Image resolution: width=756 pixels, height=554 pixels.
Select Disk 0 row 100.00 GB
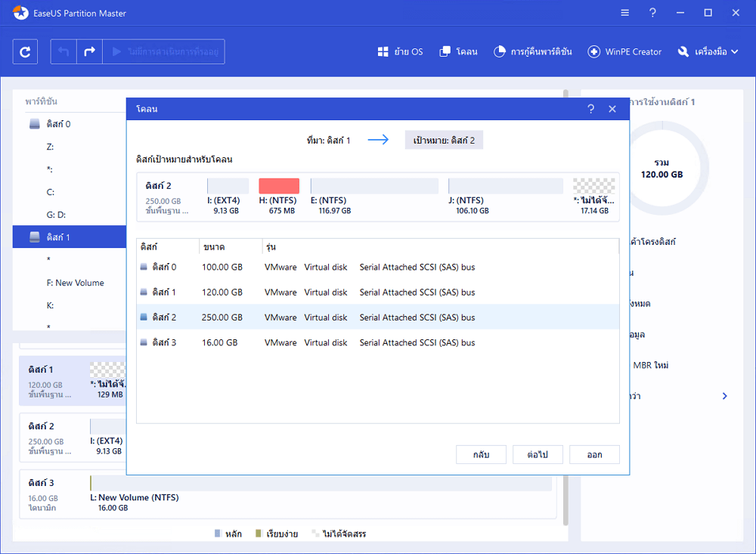point(378,267)
